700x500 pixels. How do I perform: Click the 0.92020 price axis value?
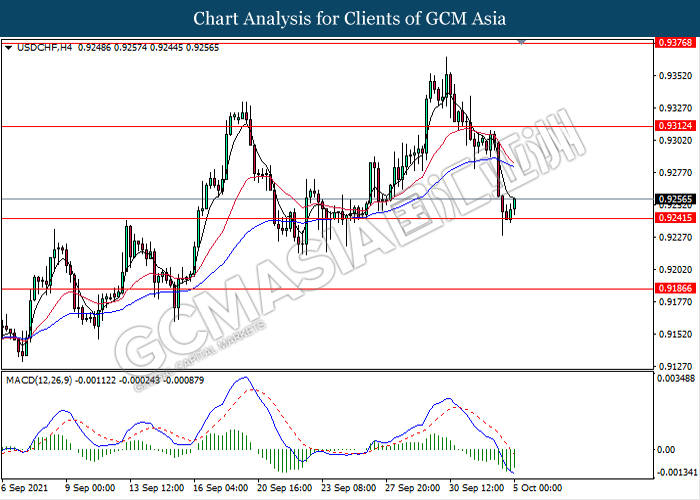pos(675,270)
